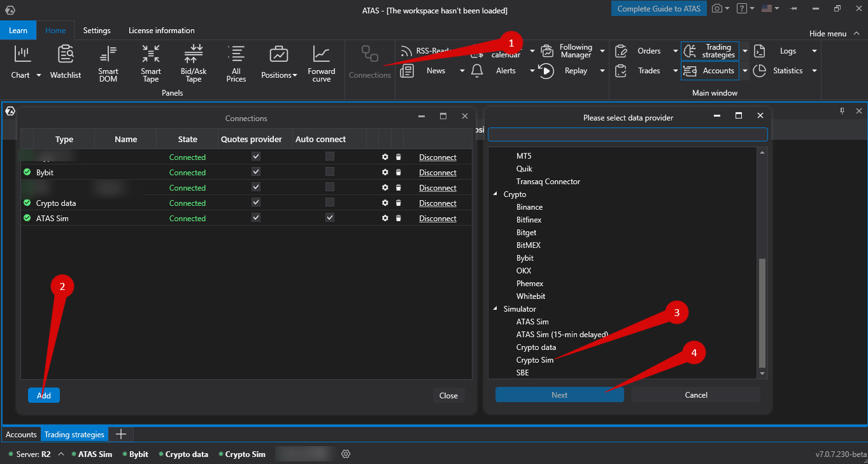Viewport: 868px width, 464px height.
Task: Toggle Auto connect checkbox in first connection row
Action: click(330, 157)
